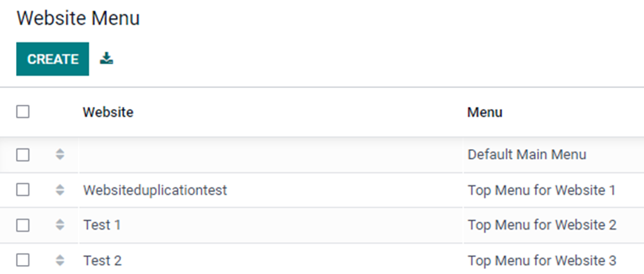Sort by the Website column header
644x274 pixels.
108,112
